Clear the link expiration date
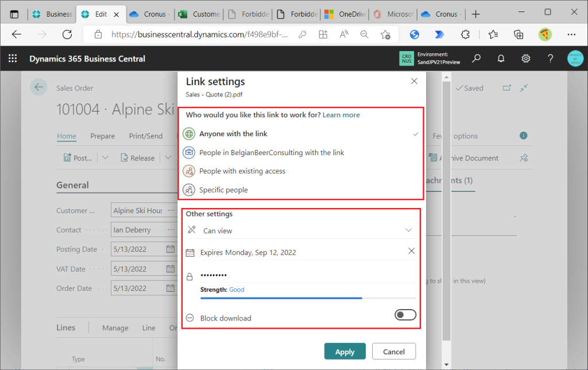 click(411, 251)
